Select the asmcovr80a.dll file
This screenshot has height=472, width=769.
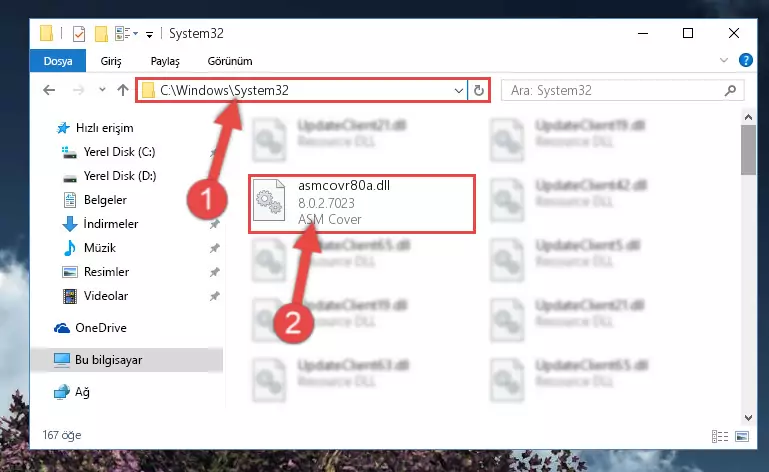362,203
